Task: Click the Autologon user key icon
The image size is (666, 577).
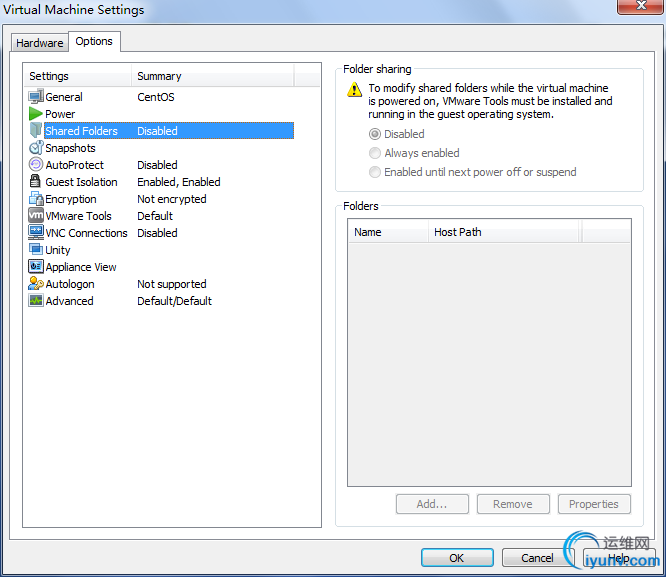Action: click(36, 283)
